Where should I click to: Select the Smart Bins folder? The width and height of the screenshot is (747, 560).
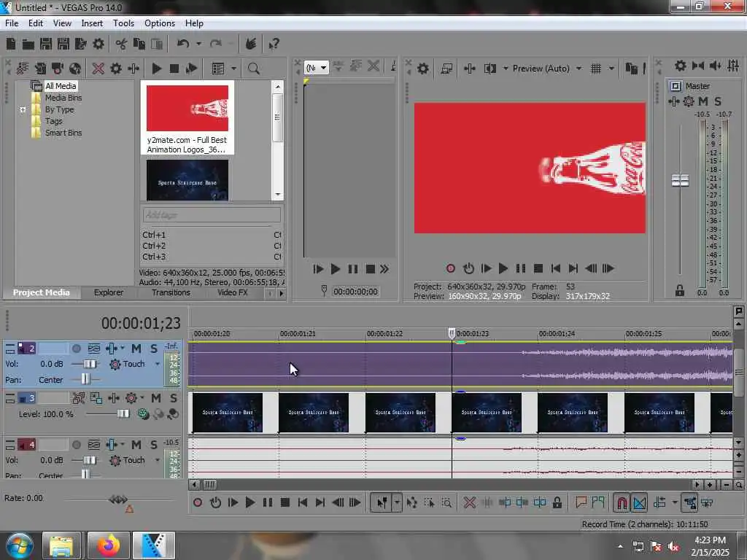(x=63, y=133)
